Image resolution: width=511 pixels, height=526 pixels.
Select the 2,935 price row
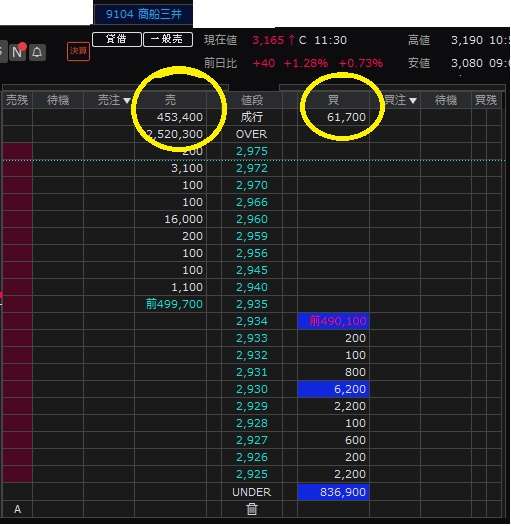tap(252, 304)
